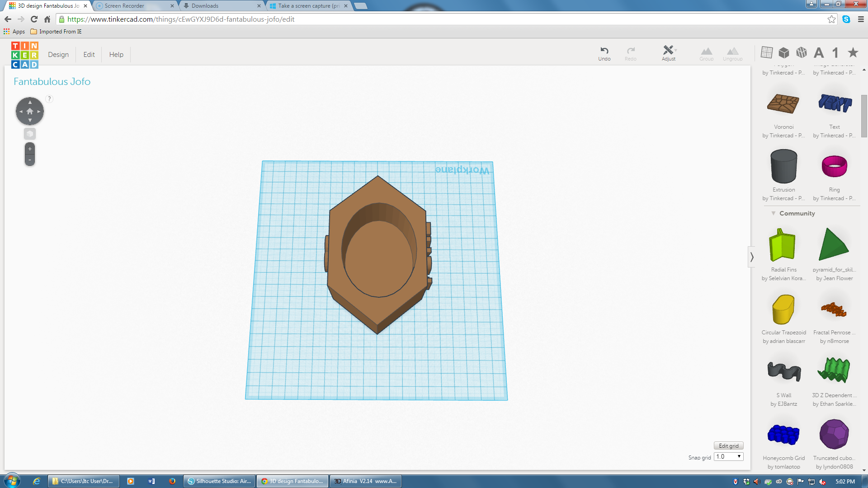Rotate view down with orbit arrow

30,120
